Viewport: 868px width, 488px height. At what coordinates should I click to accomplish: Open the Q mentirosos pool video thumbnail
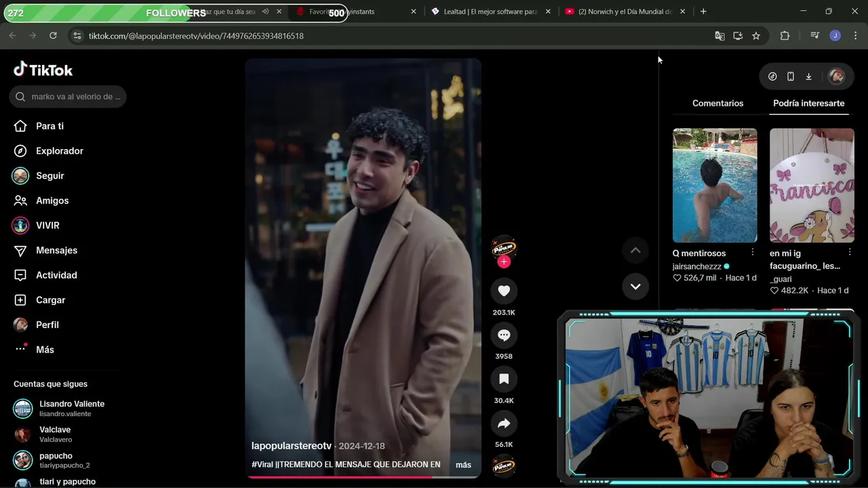coord(715,185)
